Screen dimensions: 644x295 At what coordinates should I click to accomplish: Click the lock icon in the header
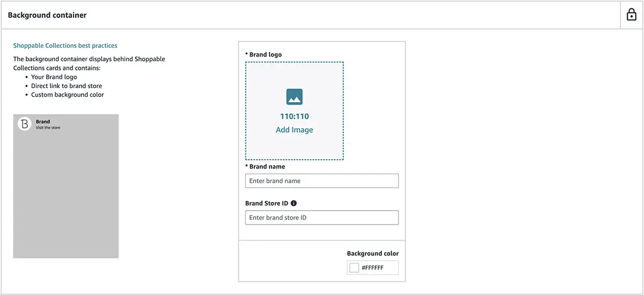click(x=632, y=15)
